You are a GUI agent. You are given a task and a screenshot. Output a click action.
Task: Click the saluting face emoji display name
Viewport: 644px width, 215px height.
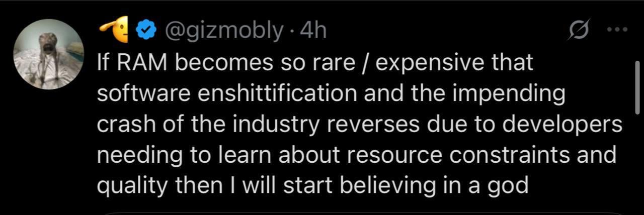pyautogui.click(x=114, y=31)
